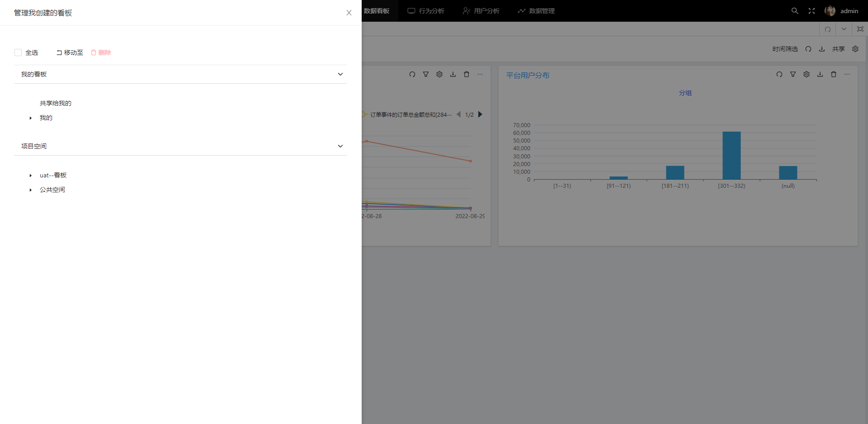Open more options on the 平台用户分布 chart
The width and height of the screenshot is (868, 424).
tap(847, 74)
